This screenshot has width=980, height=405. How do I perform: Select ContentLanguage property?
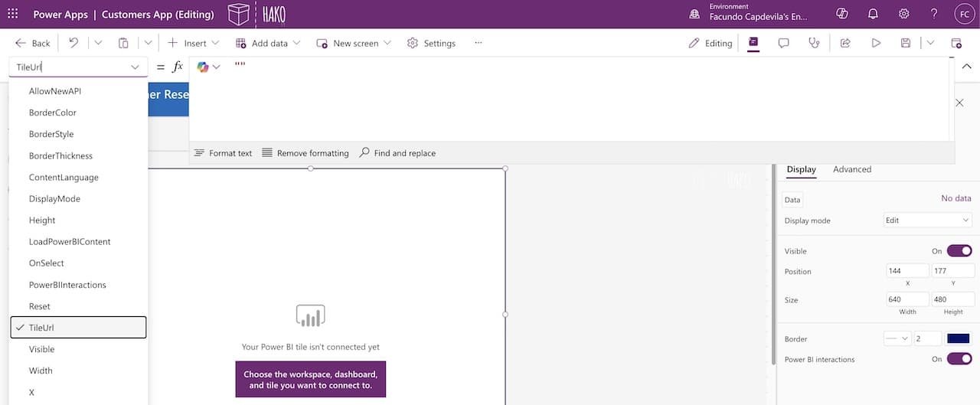click(x=78, y=177)
